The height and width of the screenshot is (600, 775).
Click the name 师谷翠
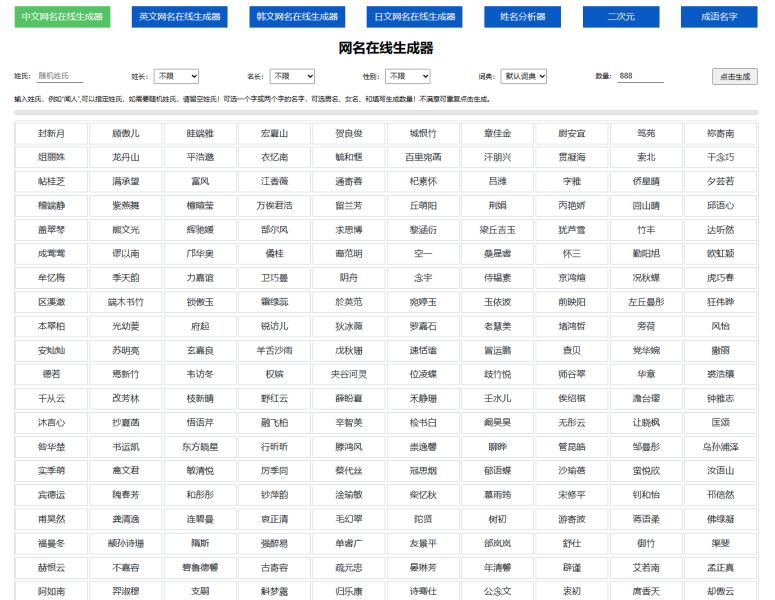coord(572,374)
